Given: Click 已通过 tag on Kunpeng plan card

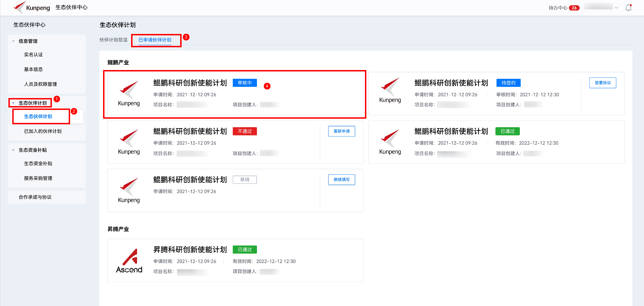Looking at the screenshot, I should pos(507,131).
